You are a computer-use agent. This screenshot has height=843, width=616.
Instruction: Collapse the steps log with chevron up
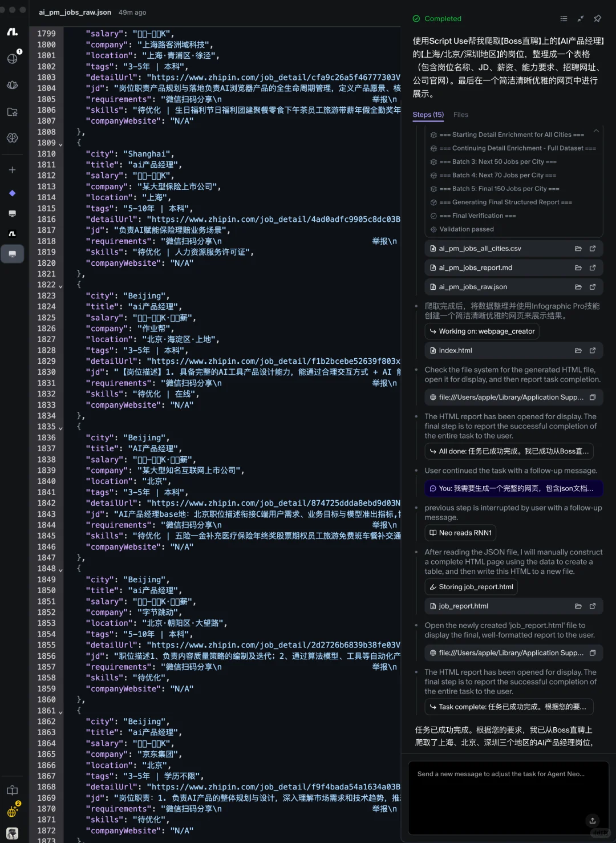point(596,131)
